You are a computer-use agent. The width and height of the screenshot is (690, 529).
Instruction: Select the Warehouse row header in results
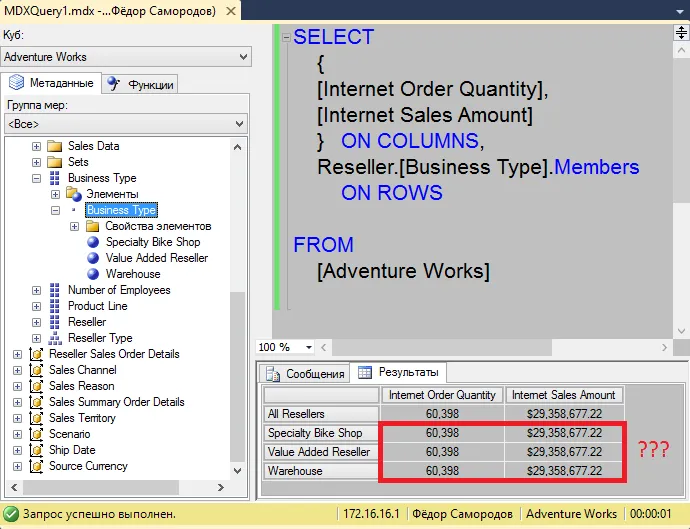[x=321, y=471]
